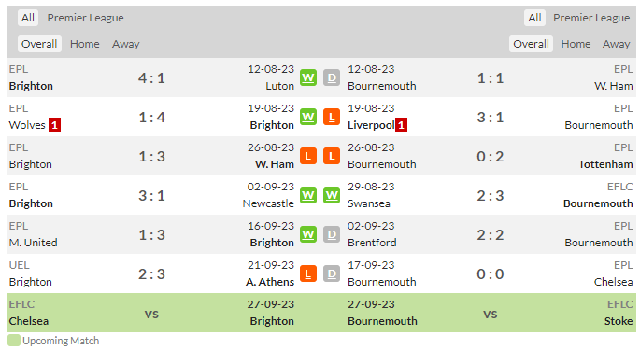Switch right panel to Home matches
The width and height of the screenshot is (640, 364).
coord(576,44)
